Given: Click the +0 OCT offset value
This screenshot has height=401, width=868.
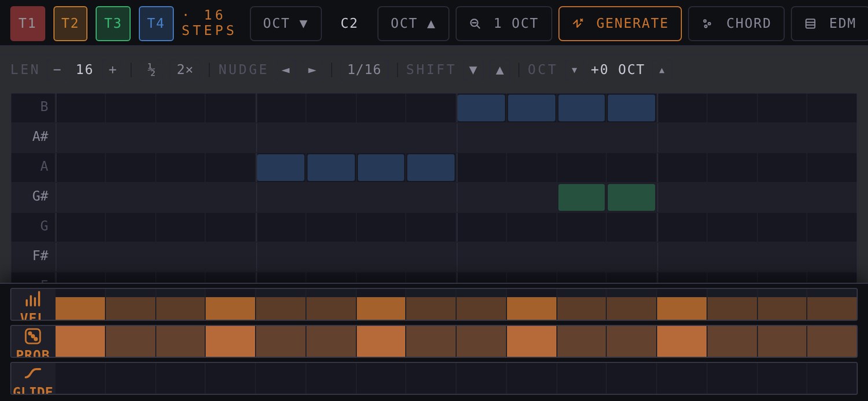Looking at the screenshot, I should [x=617, y=70].
